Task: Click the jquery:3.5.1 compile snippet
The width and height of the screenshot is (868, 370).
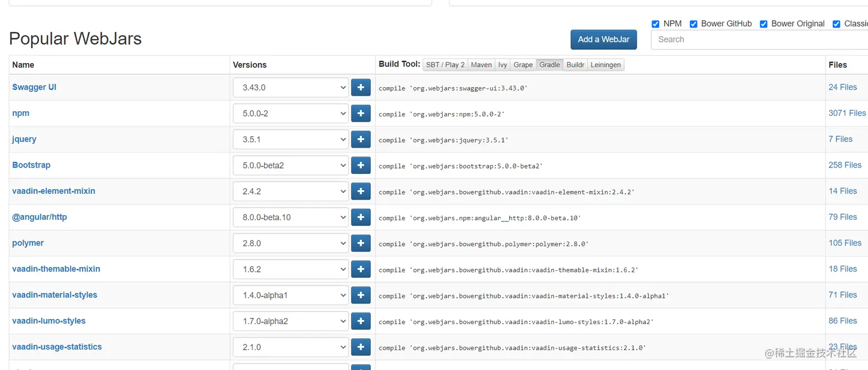Action: tap(444, 140)
